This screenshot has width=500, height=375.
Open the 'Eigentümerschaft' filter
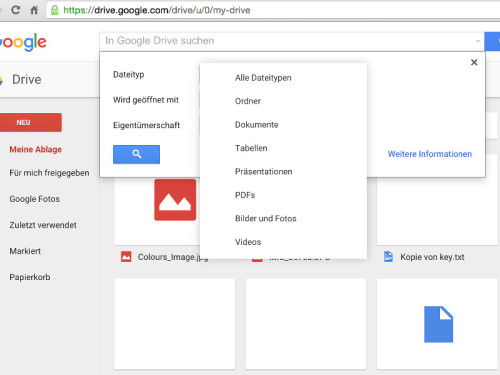[146, 125]
